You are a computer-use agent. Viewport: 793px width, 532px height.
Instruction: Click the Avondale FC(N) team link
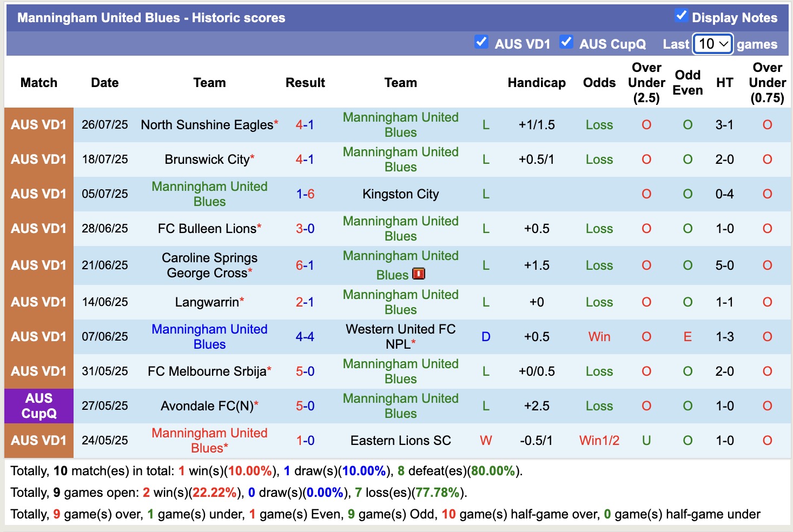coord(207,405)
